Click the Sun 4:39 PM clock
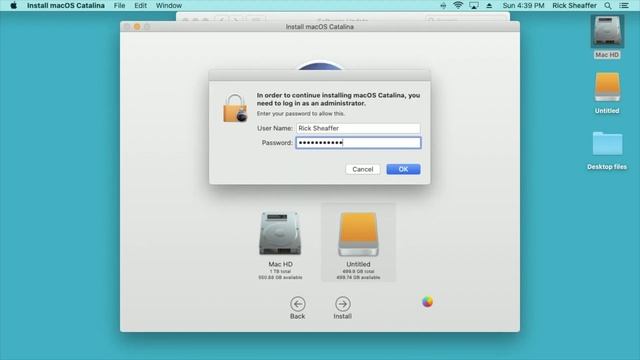The height and width of the screenshot is (360, 640). [x=523, y=6]
